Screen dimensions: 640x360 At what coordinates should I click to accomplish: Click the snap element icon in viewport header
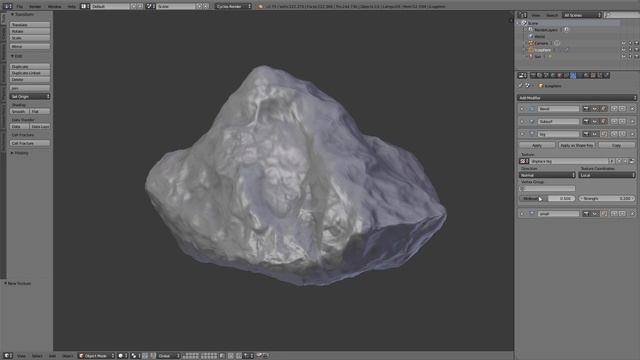[247, 356]
